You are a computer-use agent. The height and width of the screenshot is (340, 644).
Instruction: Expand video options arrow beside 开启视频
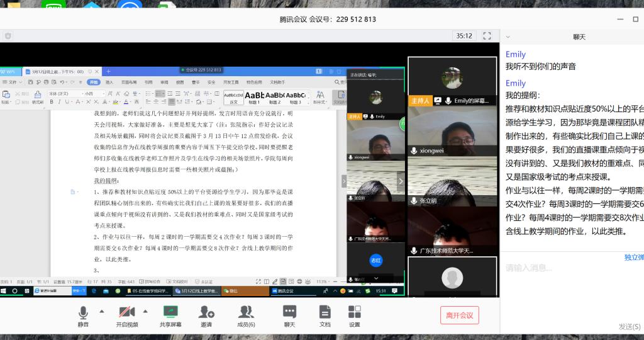[x=146, y=311]
